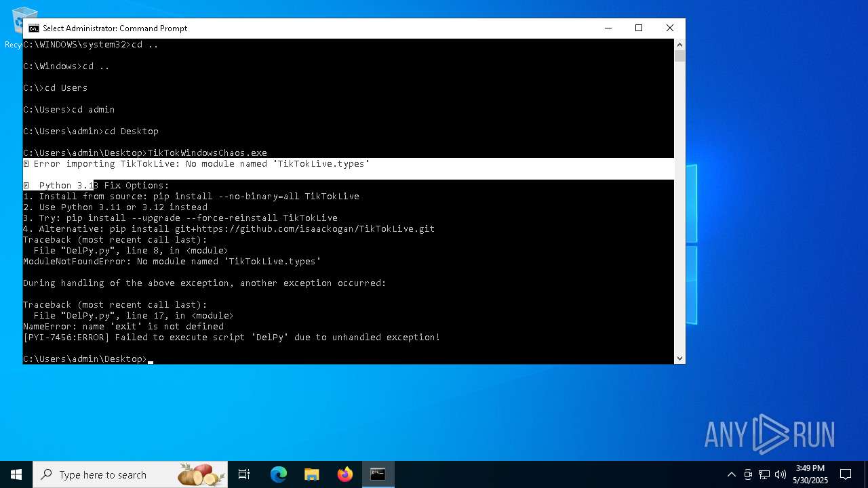Click the final 'C:\Users\admin\Desktop>' prompt

[x=85, y=359]
